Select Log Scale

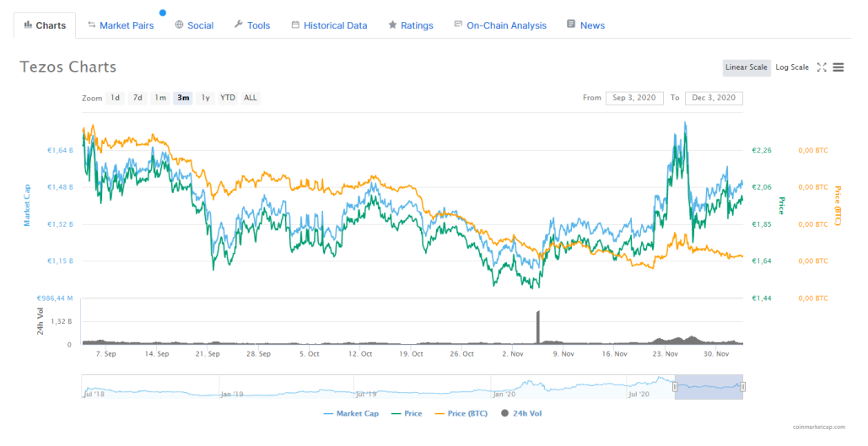(x=792, y=67)
